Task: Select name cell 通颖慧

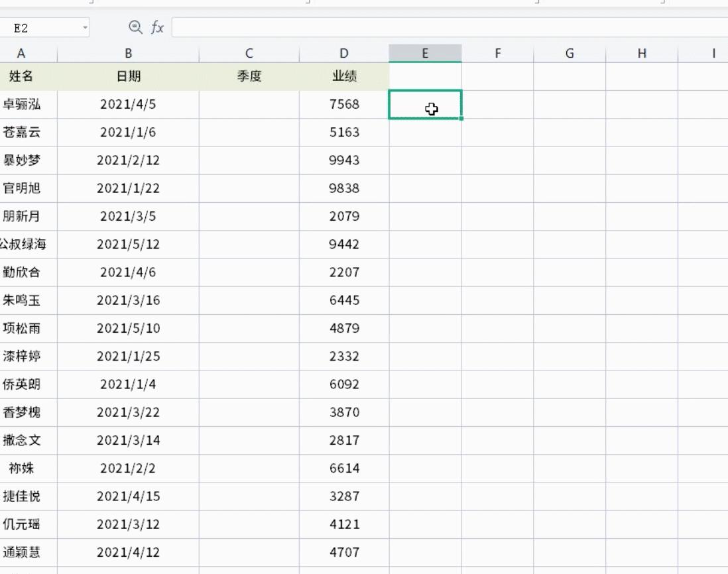Action: tap(28, 553)
